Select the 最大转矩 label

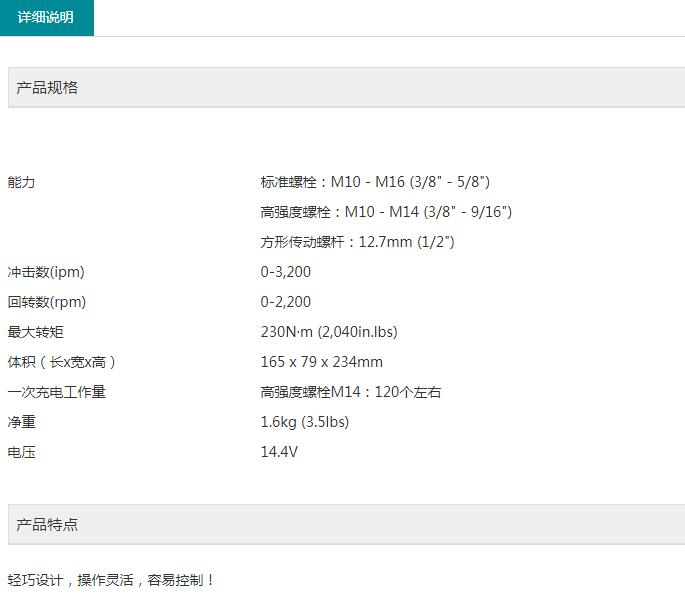coord(35,332)
